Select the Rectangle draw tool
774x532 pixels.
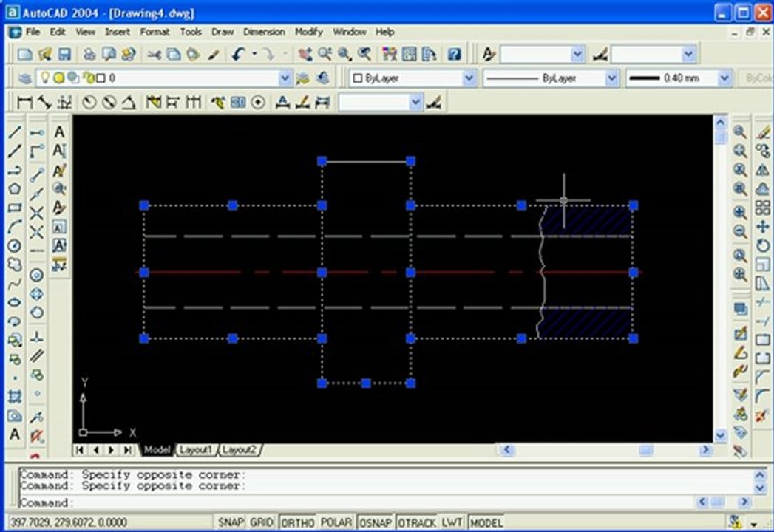click(x=15, y=208)
